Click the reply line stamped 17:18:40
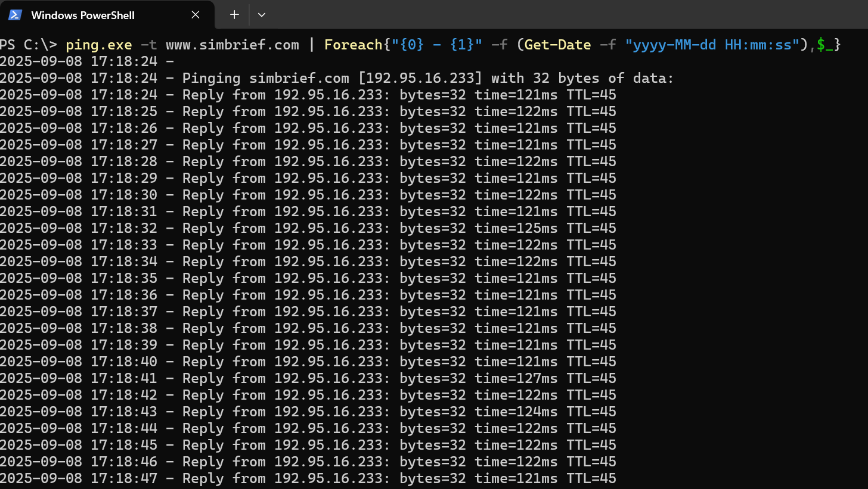The height and width of the screenshot is (489, 868). click(308, 362)
